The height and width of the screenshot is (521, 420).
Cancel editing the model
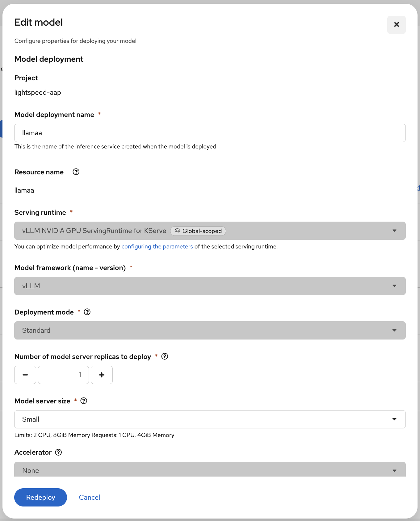(90, 497)
